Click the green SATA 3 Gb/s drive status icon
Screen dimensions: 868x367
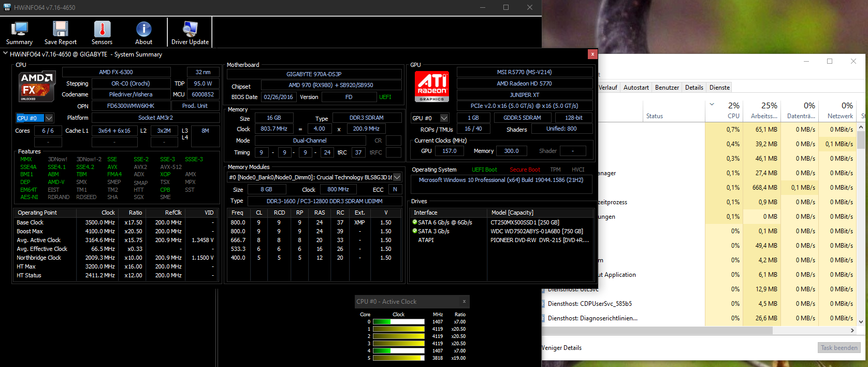414,231
